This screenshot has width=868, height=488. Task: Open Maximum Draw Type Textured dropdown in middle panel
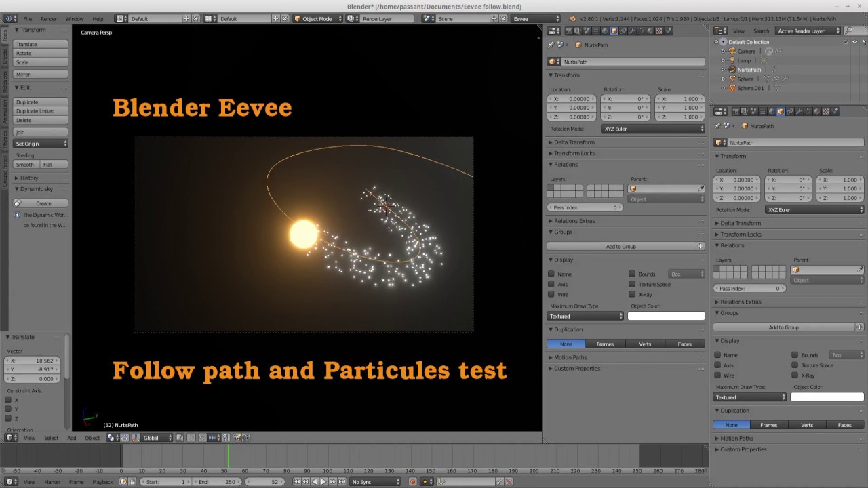click(x=585, y=317)
